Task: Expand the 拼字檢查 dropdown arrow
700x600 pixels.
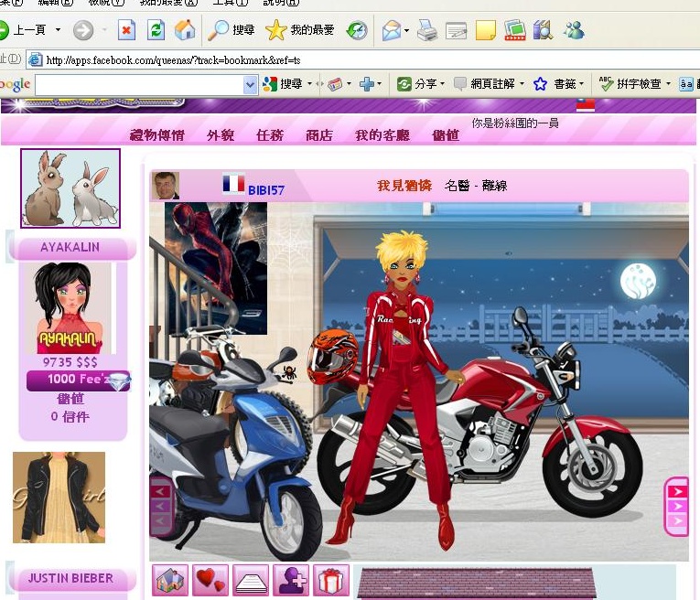Action: click(x=668, y=84)
